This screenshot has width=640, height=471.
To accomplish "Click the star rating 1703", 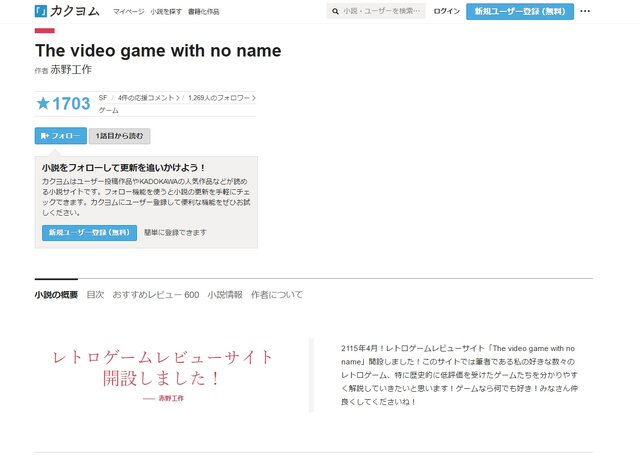I will pyautogui.click(x=63, y=103).
